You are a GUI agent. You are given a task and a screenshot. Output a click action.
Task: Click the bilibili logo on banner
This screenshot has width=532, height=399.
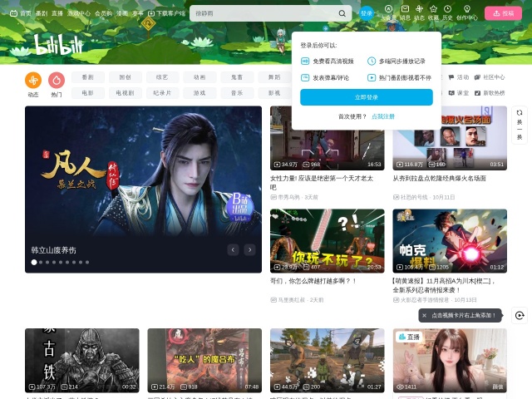click(58, 45)
